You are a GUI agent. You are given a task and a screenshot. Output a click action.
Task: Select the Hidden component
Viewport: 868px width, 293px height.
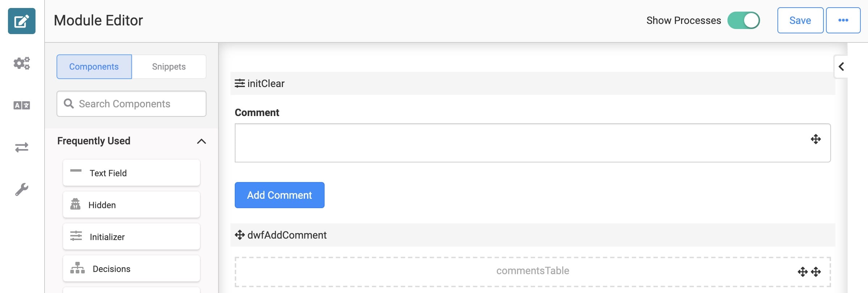(132, 205)
